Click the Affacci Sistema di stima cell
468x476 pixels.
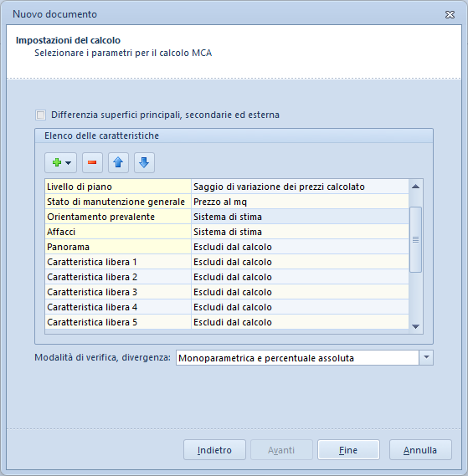click(300, 232)
